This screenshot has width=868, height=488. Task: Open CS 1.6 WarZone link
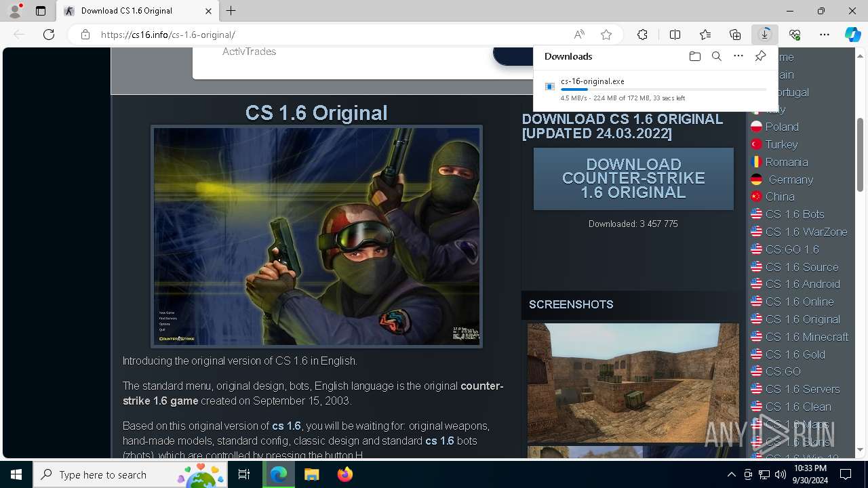point(806,232)
